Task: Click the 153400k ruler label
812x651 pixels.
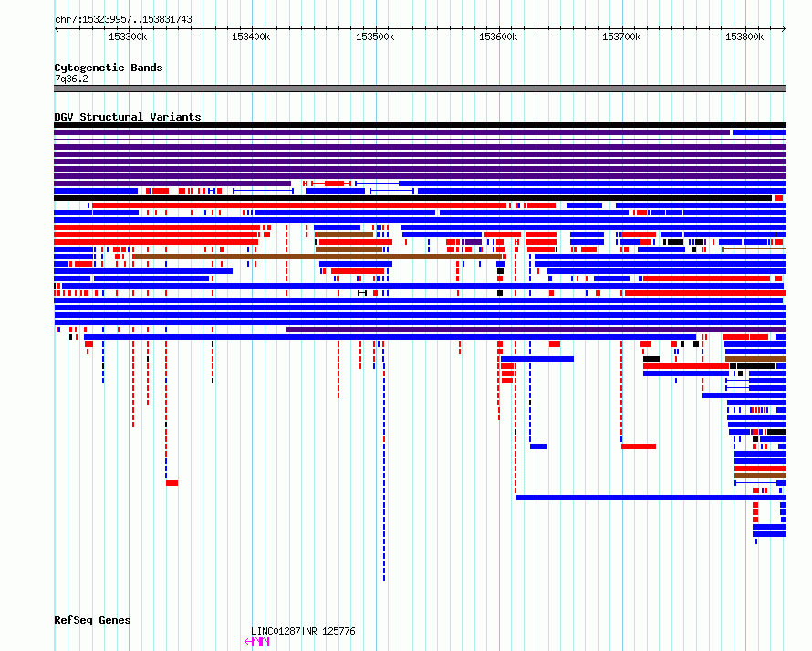Action: 251,37
